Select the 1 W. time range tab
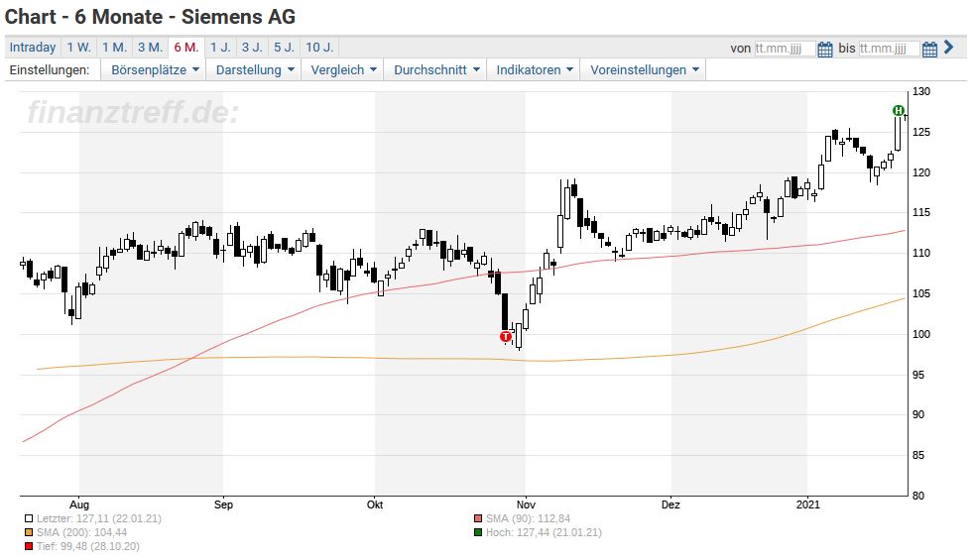 point(78,48)
